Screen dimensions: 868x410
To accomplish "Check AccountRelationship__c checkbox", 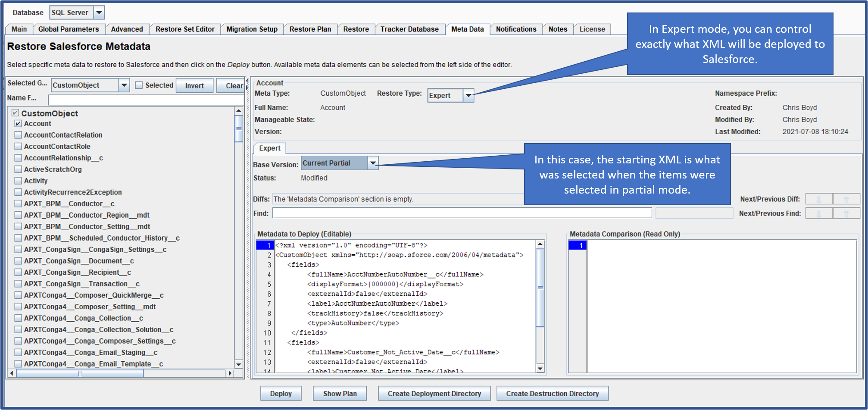I will 18,158.
